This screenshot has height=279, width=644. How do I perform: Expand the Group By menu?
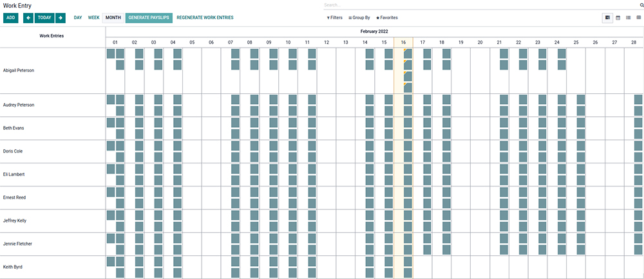(x=359, y=18)
